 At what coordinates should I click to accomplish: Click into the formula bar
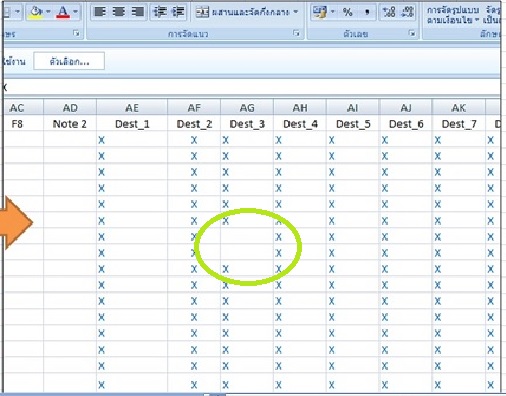(x=253, y=87)
